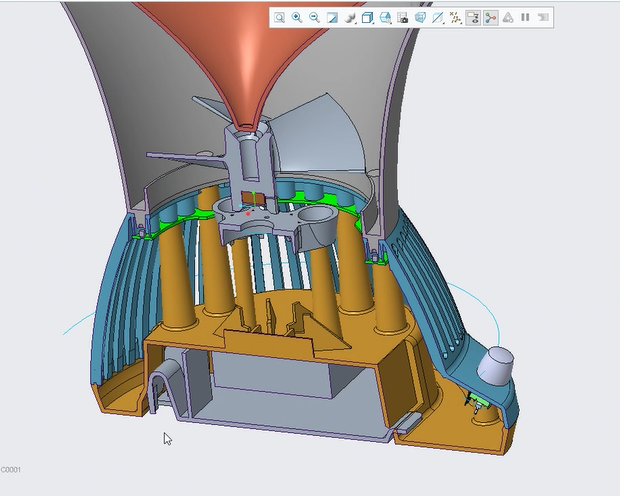620x496 pixels.
Task: Click the greyed-out stop animation icon
Action: [543, 18]
